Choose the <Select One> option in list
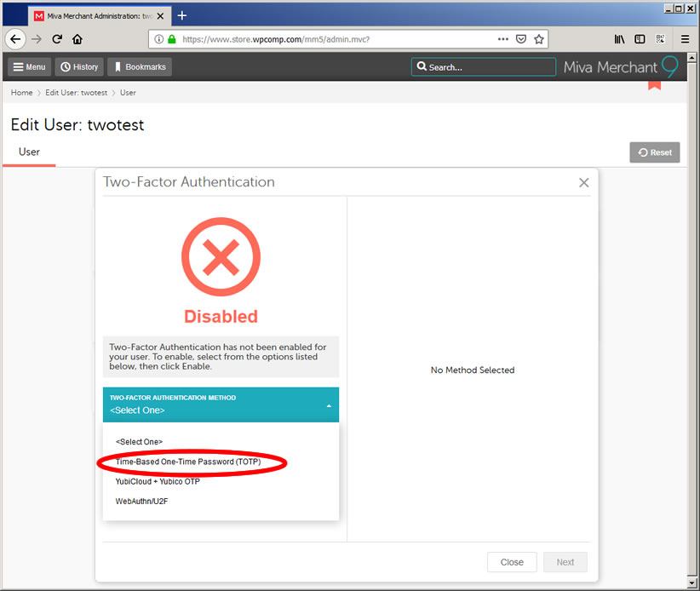 139,442
